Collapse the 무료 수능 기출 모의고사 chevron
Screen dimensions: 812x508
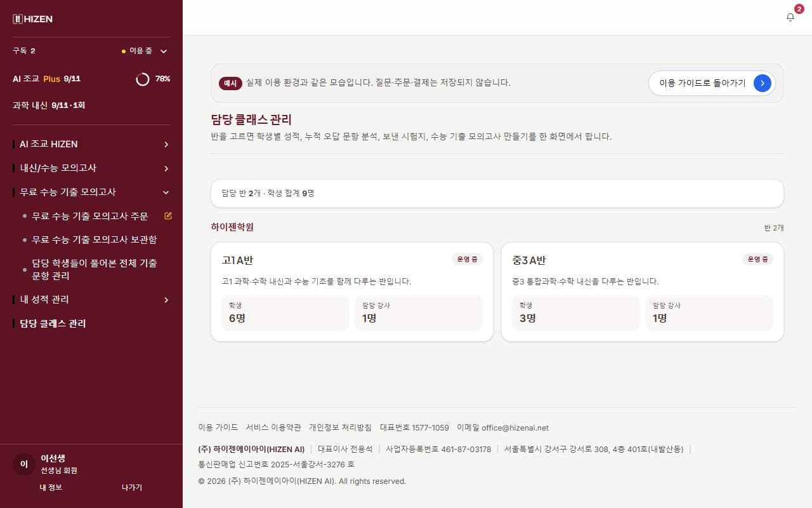tap(166, 192)
